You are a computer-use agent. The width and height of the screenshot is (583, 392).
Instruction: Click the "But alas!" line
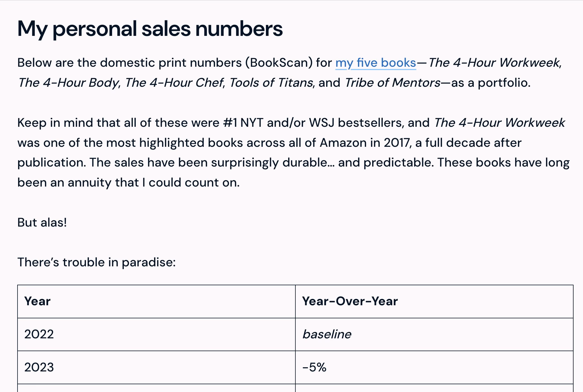click(x=42, y=222)
